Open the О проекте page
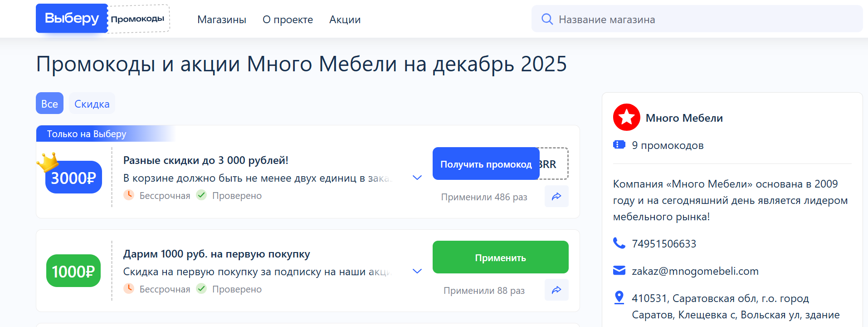This screenshot has height=327, width=868. click(288, 20)
